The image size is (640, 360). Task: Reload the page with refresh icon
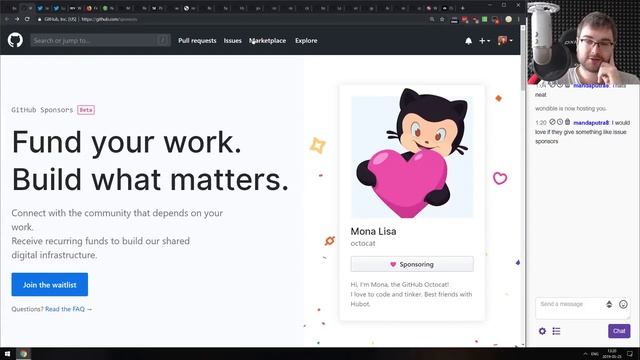(x=27, y=19)
